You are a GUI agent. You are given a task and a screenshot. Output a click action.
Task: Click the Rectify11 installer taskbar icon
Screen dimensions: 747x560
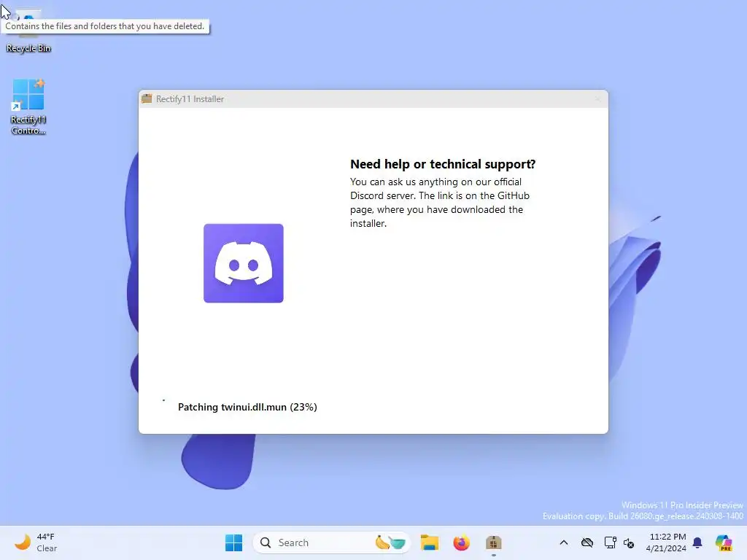click(494, 542)
